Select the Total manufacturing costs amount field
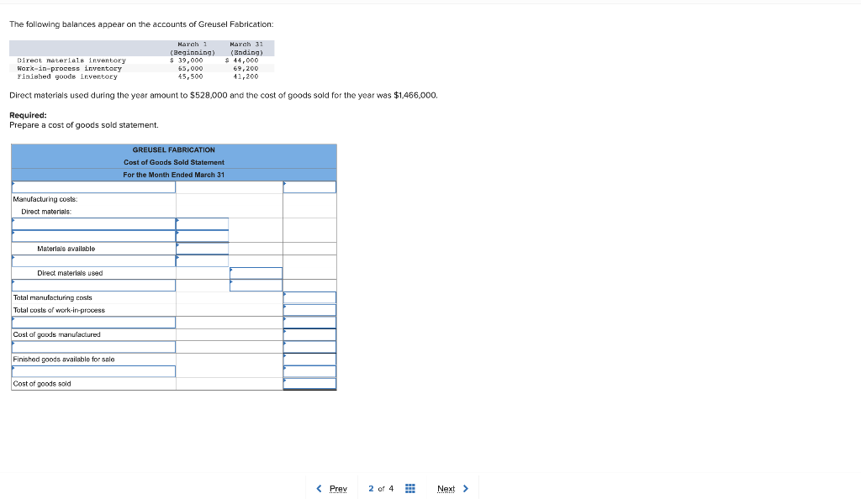This screenshot has height=504, width=861. pyautogui.click(x=309, y=298)
